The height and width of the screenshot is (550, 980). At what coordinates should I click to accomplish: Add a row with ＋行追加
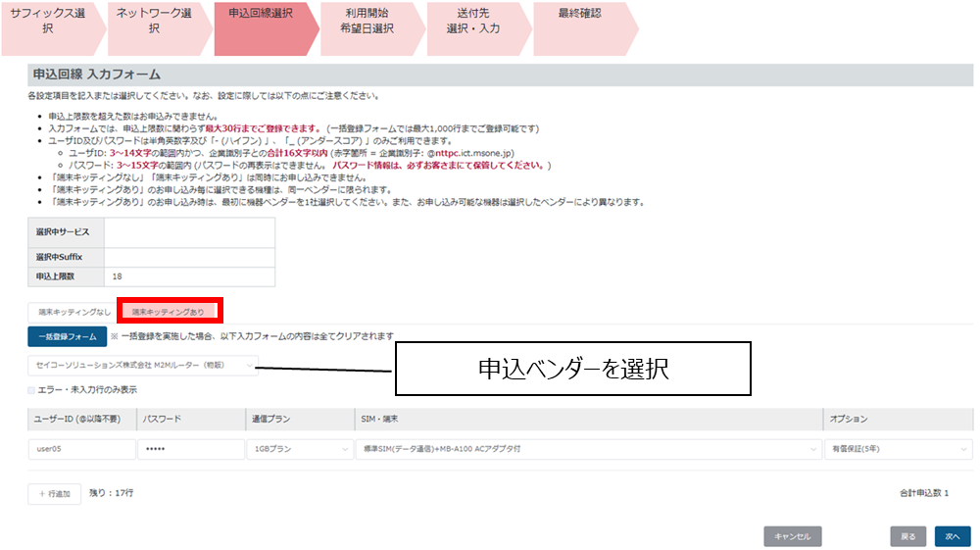54,494
